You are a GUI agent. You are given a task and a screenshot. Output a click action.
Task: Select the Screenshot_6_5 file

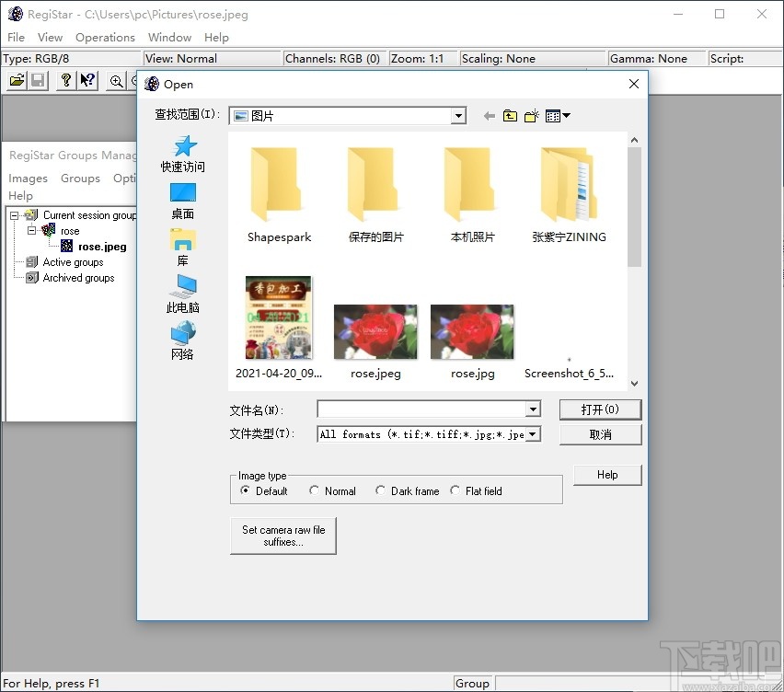pyautogui.click(x=569, y=373)
